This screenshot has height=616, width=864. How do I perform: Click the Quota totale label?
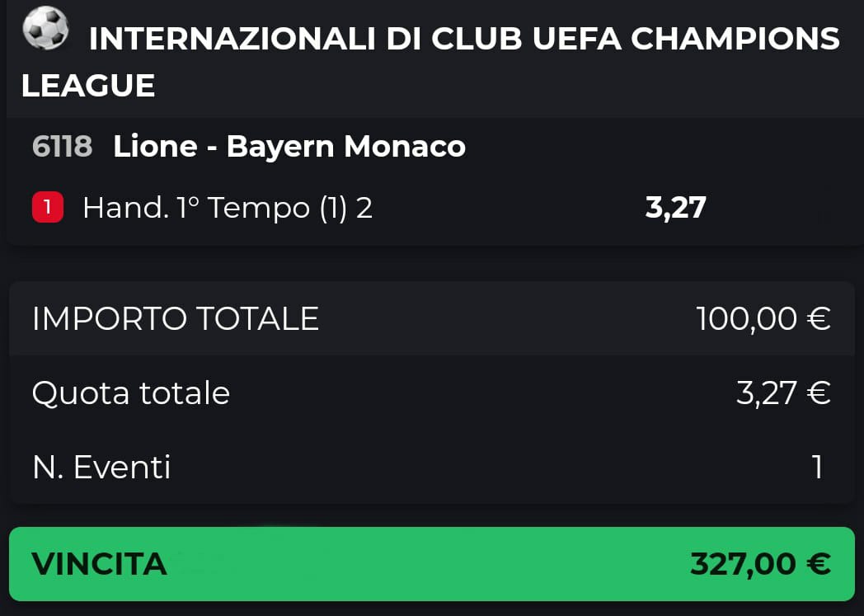point(130,393)
